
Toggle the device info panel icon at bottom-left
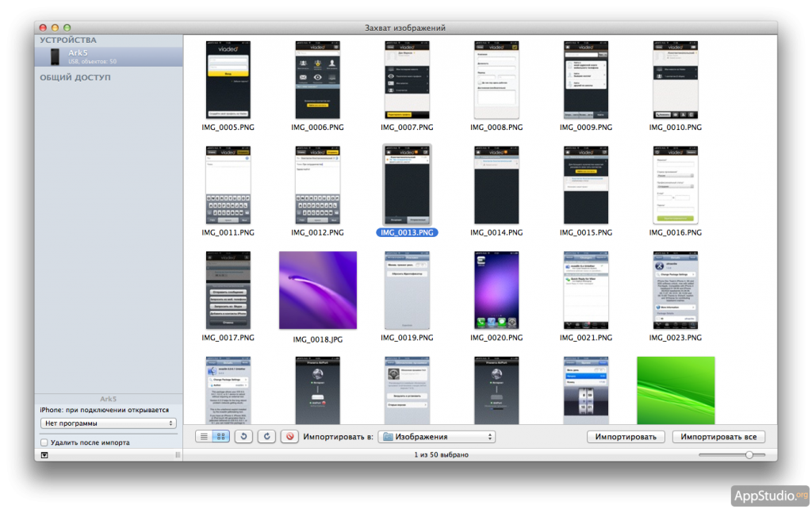44,455
